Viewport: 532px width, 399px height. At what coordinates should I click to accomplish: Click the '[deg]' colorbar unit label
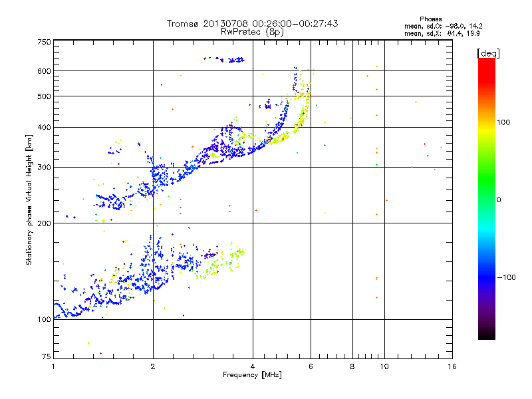(488, 53)
